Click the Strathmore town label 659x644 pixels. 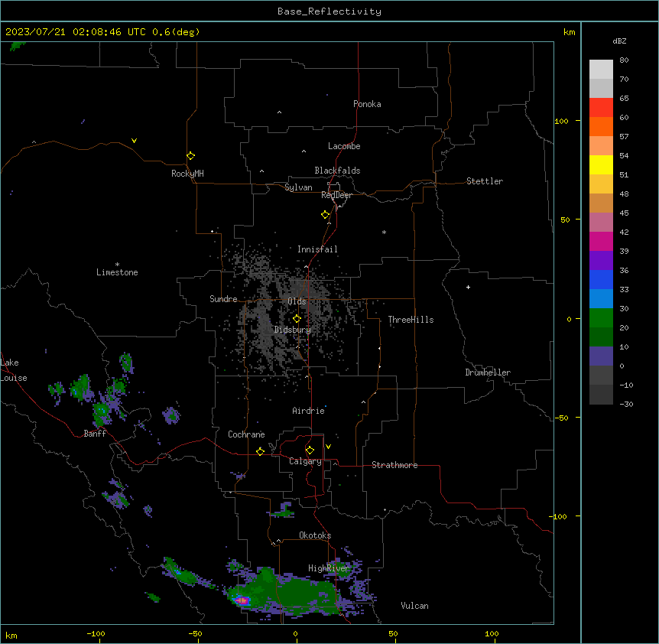394,465
